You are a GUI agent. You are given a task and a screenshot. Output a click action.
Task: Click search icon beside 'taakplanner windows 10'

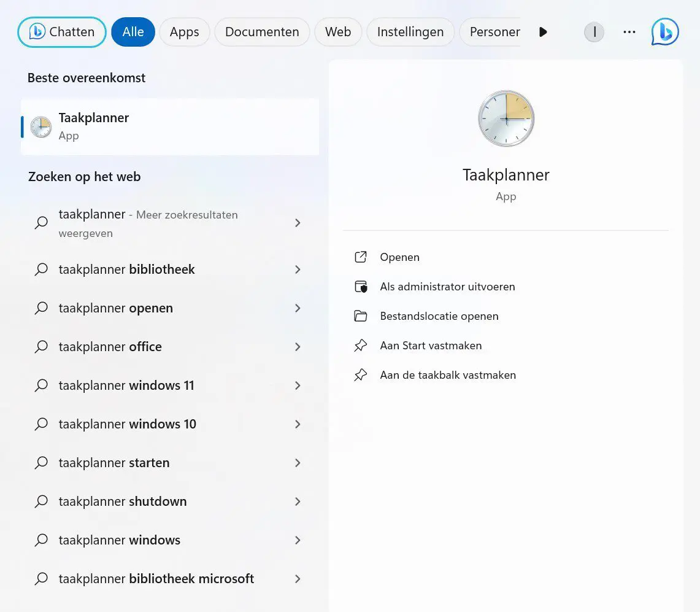(x=42, y=424)
